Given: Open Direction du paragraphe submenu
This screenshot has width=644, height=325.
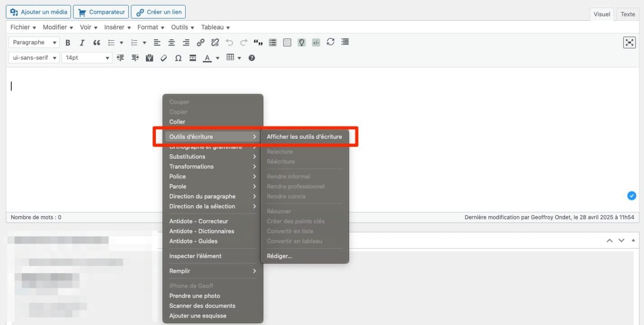Looking at the screenshot, I should click(213, 196).
